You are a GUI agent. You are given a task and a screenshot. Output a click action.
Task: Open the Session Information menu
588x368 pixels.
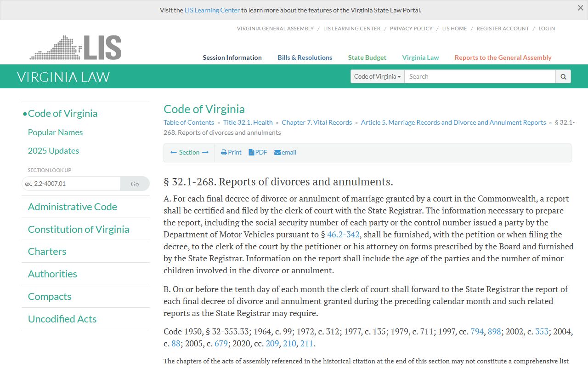coord(232,57)
